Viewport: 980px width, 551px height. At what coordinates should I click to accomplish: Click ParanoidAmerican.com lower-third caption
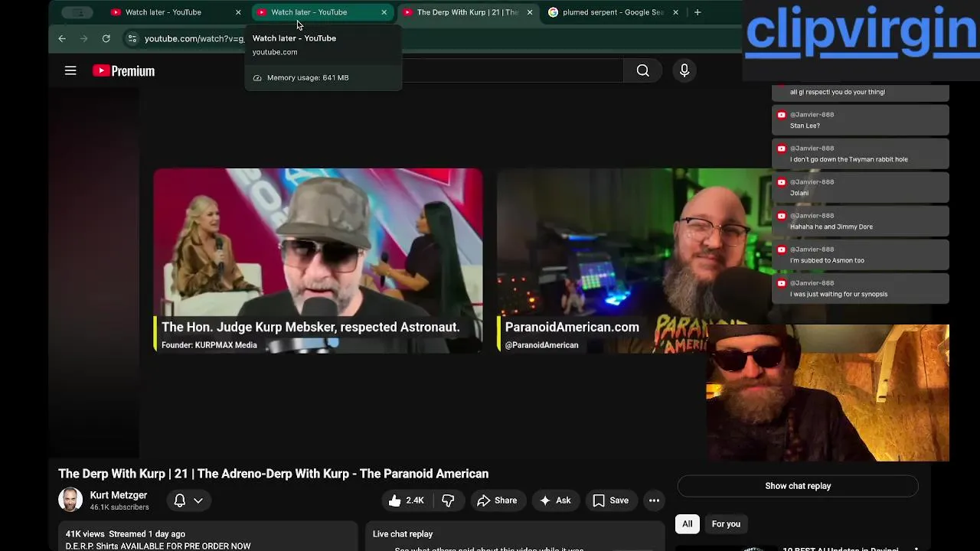pos(572,327)
